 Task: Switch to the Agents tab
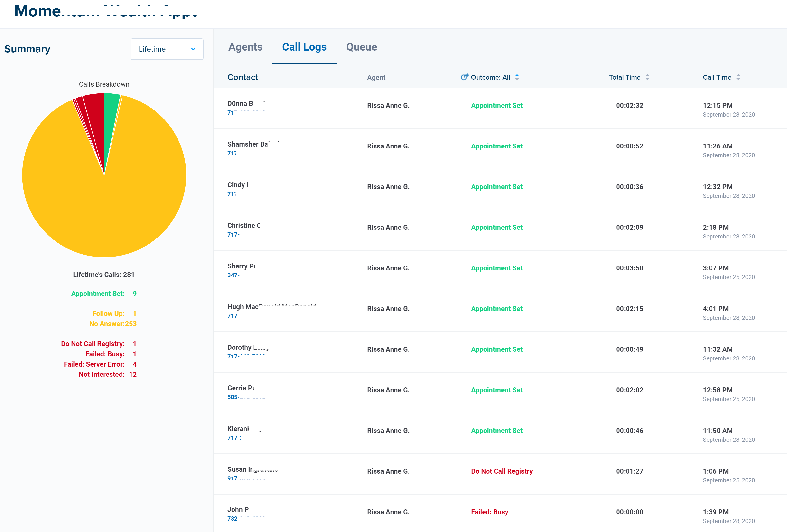[245, 47]
